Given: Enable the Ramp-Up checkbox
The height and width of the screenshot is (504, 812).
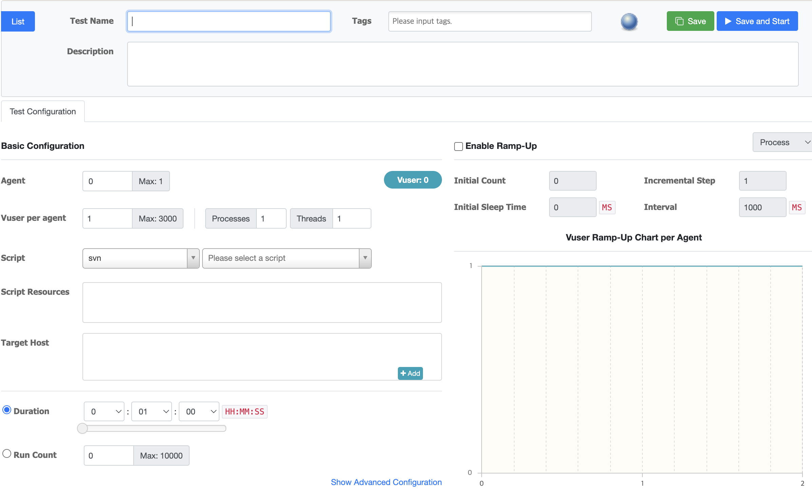Looking at the screenshot, I should tap(458, 147).
